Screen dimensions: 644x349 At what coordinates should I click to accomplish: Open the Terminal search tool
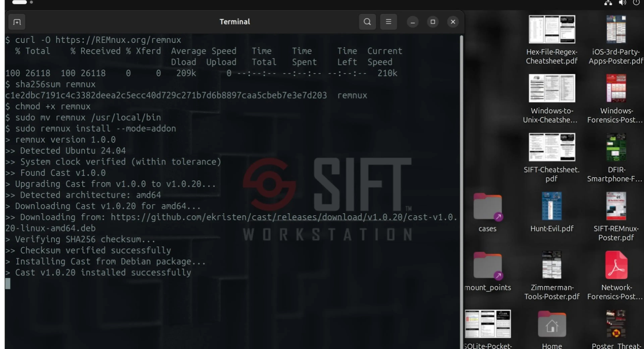pos(367,22)
